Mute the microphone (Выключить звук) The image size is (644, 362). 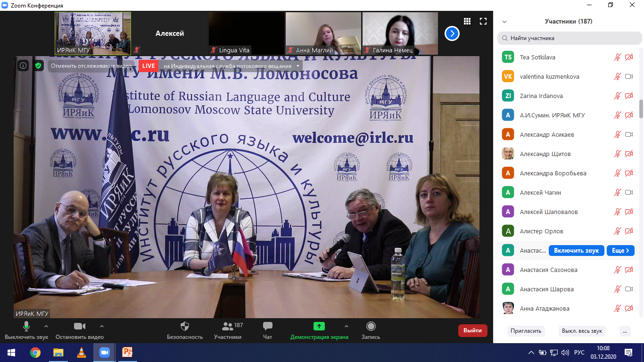click(x=26, y=330)
